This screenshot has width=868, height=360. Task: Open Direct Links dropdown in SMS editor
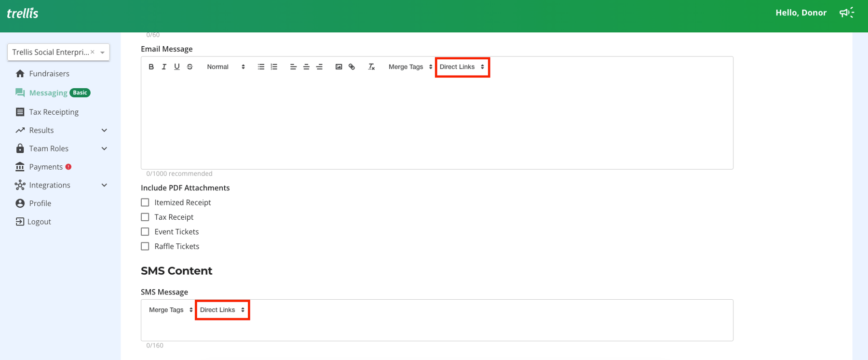222,310
